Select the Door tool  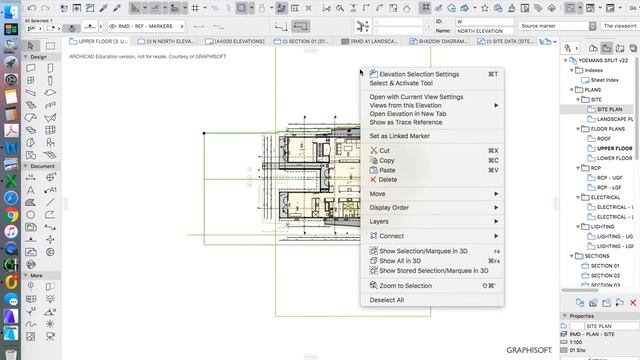[50, 68]
